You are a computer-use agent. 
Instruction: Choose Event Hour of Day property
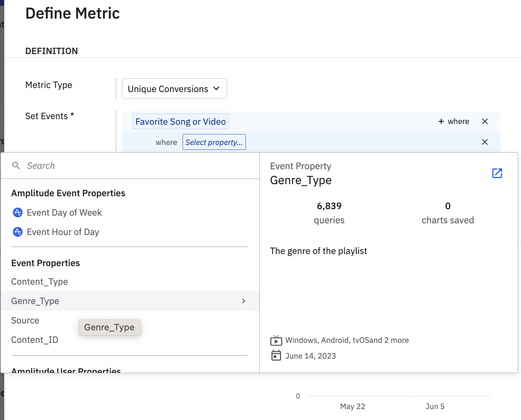63,232
